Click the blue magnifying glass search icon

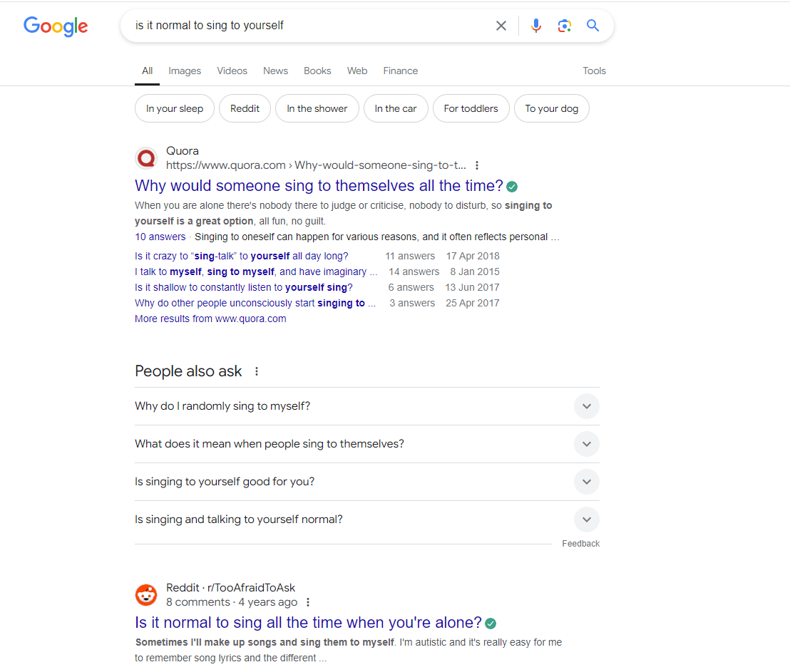point(592,26)
